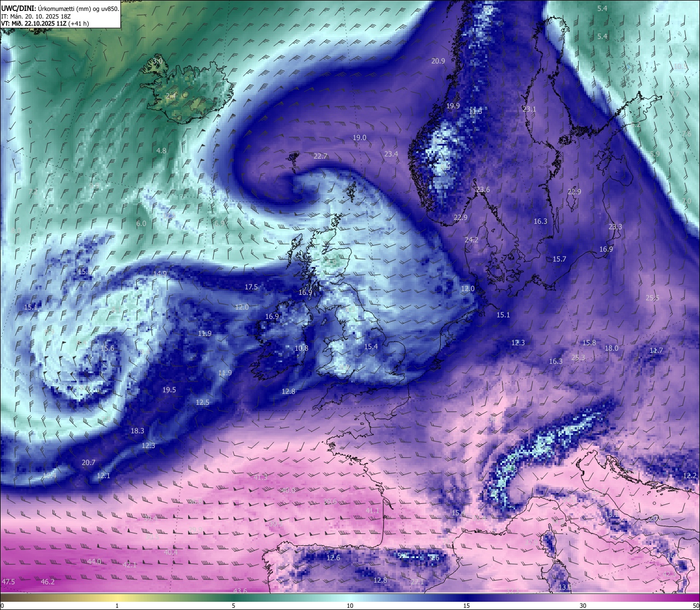Click the 15.7 value over the southern Baltic
Screen dimensions: 700x610
[x=559, y=259]
